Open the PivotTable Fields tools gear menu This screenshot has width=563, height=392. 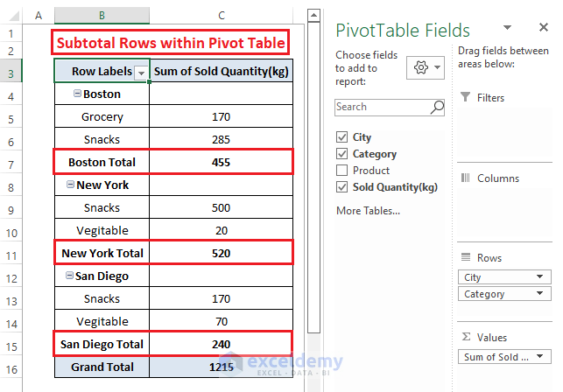pyautogui.click(x=427, y=68)
